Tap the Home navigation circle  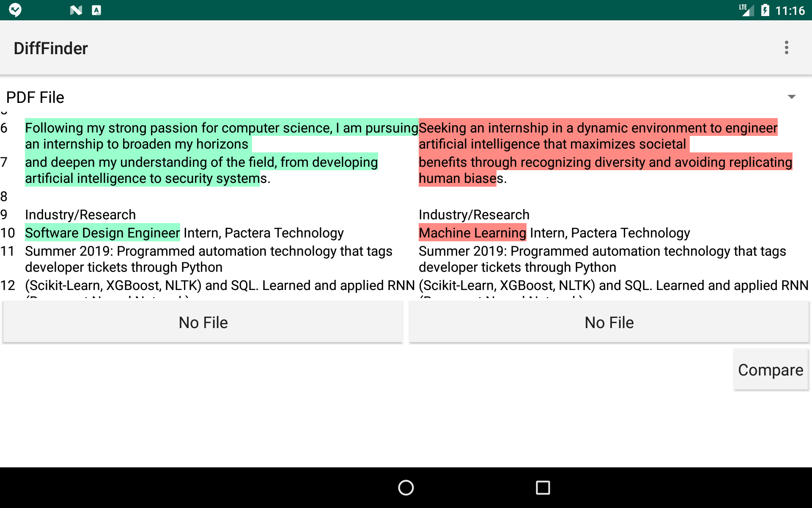pyautogui.click(x=405, y=488)
